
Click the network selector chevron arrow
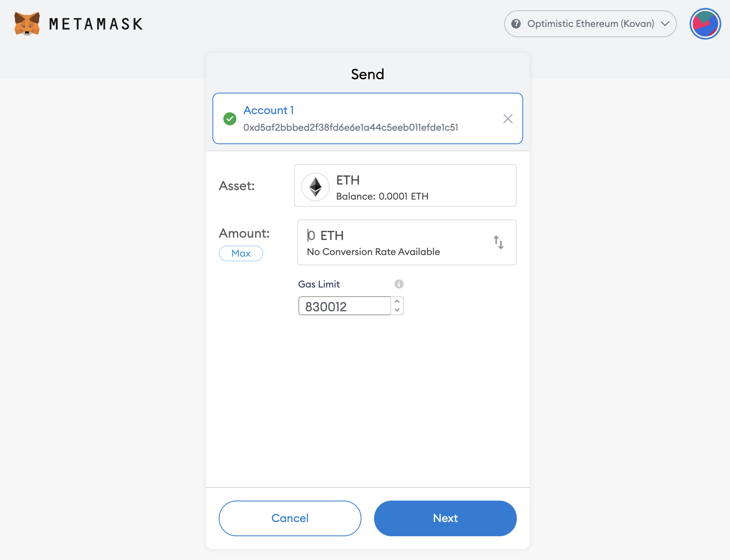click(664, 24)
